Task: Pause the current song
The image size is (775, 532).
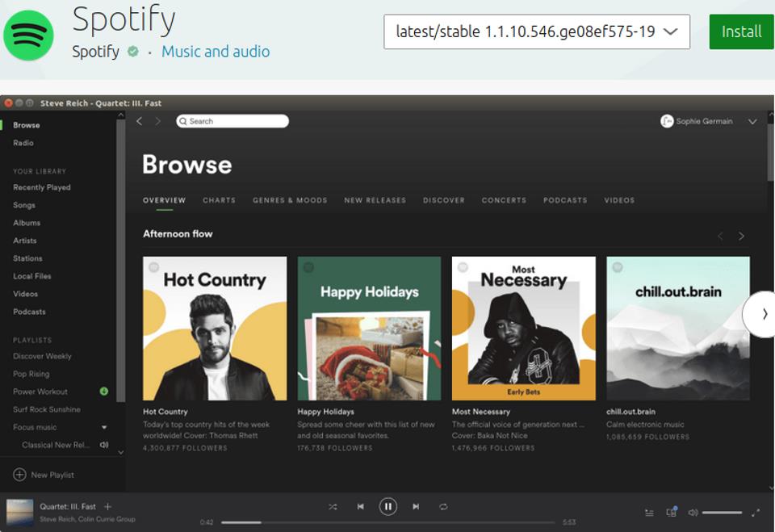Action: [x=388, y=507]
